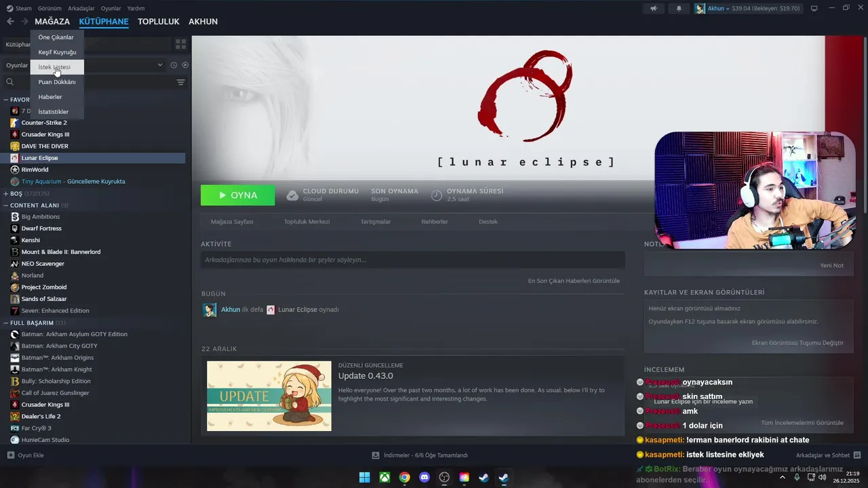
Task: Open İstek Listesi from the menu
Action: tap(57, 67)
